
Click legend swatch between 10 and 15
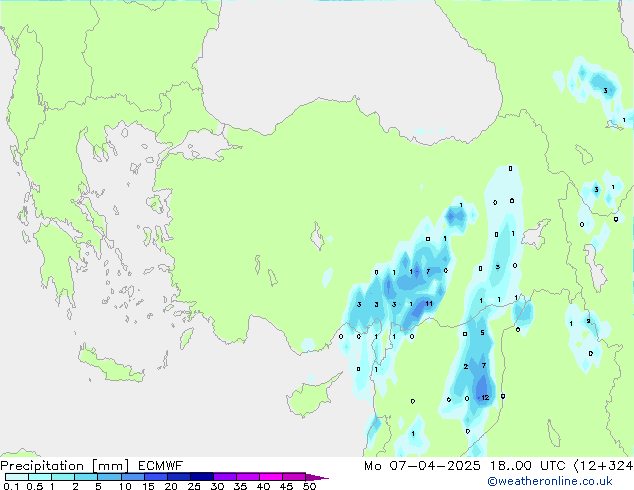(132, 477)
